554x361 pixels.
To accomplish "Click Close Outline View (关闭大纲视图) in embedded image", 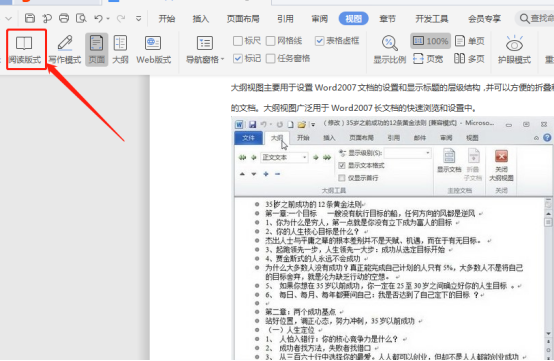I will [x=501, y=165].
